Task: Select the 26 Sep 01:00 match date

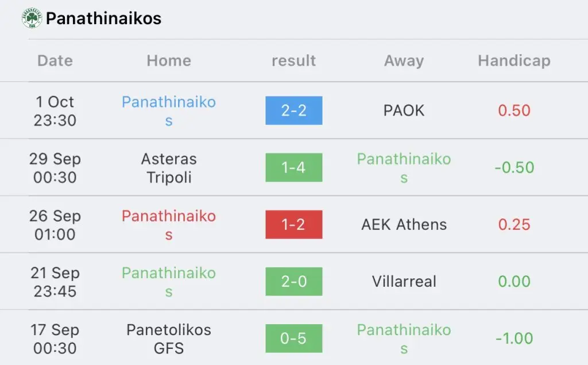Action: [55, 225]
